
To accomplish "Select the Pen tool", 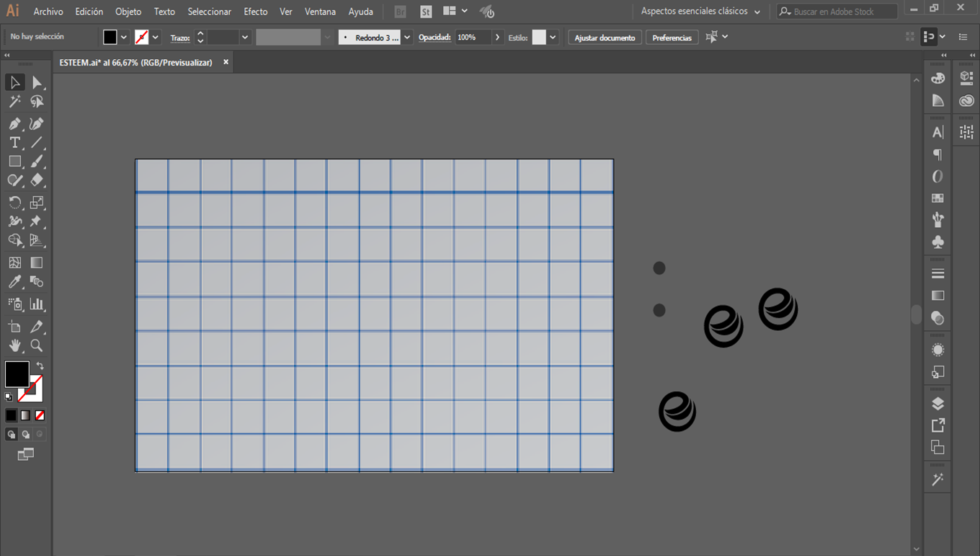I will (14, 124).
